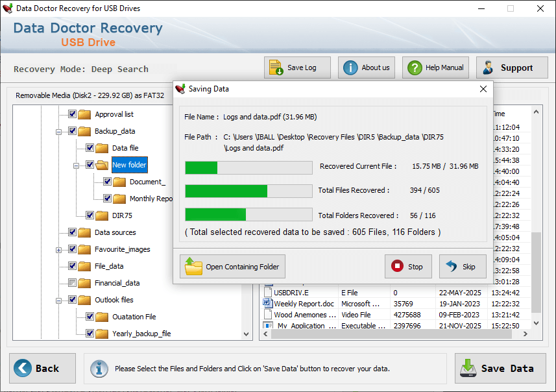Viewport: 556px width, 392px height.
Task: Select the Favourite_images tree item
Action: pos(123,249)
